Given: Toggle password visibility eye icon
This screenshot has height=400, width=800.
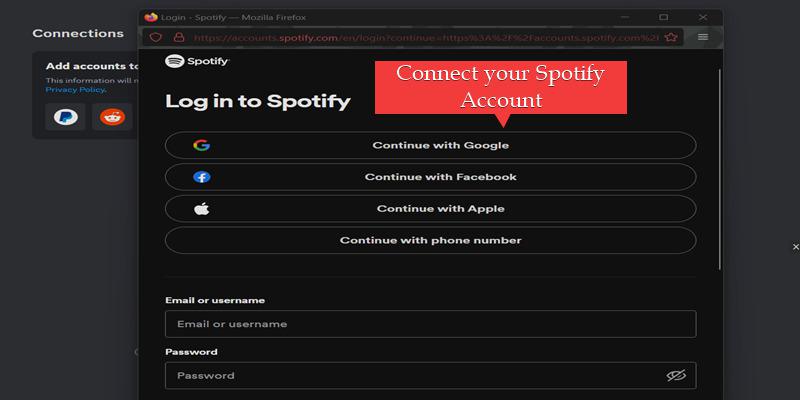Looking at the screenshot, I should pos(676,376).
